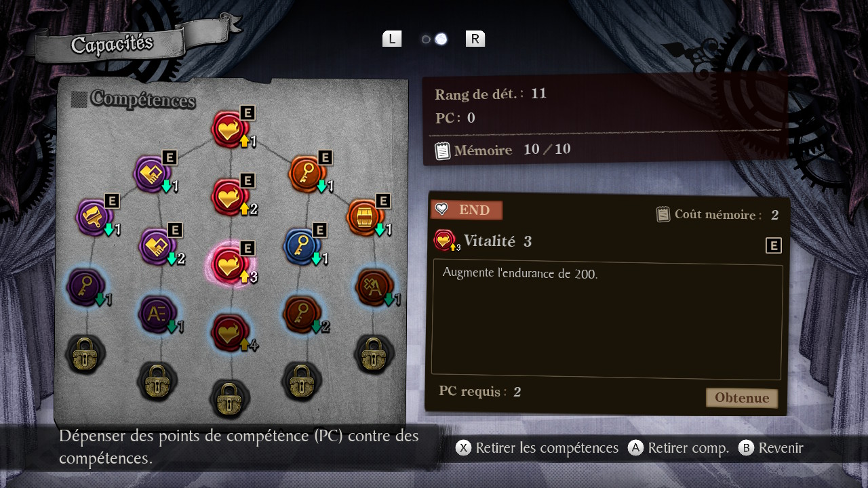Image resolution: width=868 pixels, height=488 pixels.
Task: Click the Retirer comp. prompt
Action: (678, 448)
